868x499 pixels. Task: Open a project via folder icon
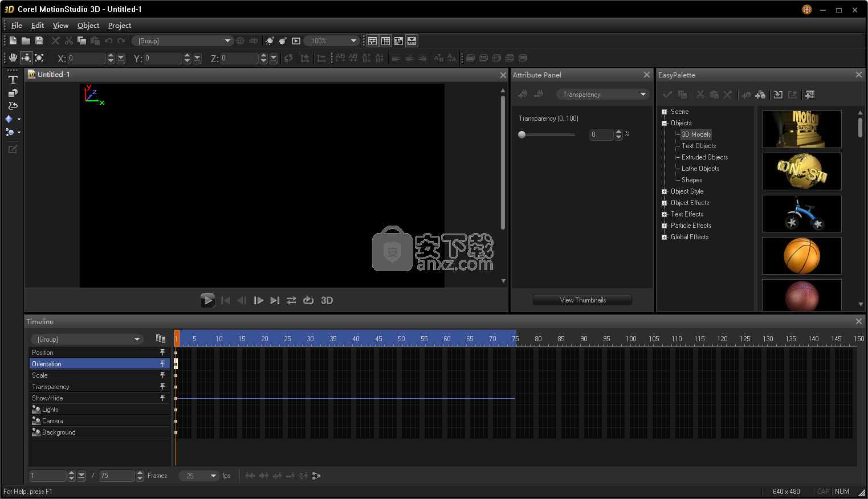click(26, 40)
